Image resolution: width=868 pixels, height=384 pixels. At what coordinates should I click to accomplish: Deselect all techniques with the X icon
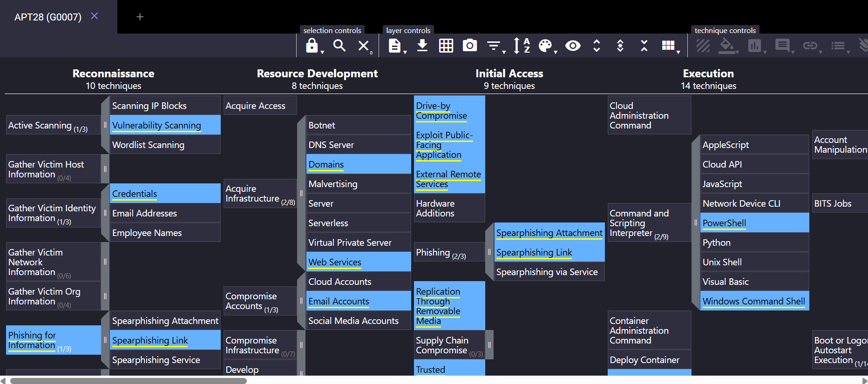[x=364, y=46]
